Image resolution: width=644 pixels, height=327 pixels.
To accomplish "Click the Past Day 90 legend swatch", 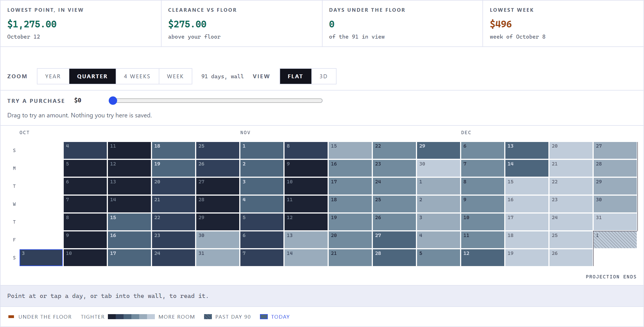I will click(208, 317).
